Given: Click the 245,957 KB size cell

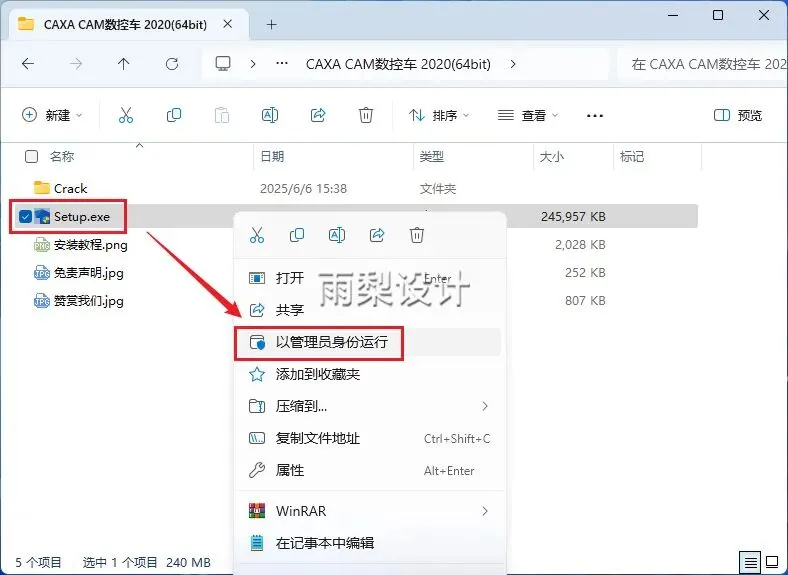Looking at the screenshot, I should (x=573, y=217).
